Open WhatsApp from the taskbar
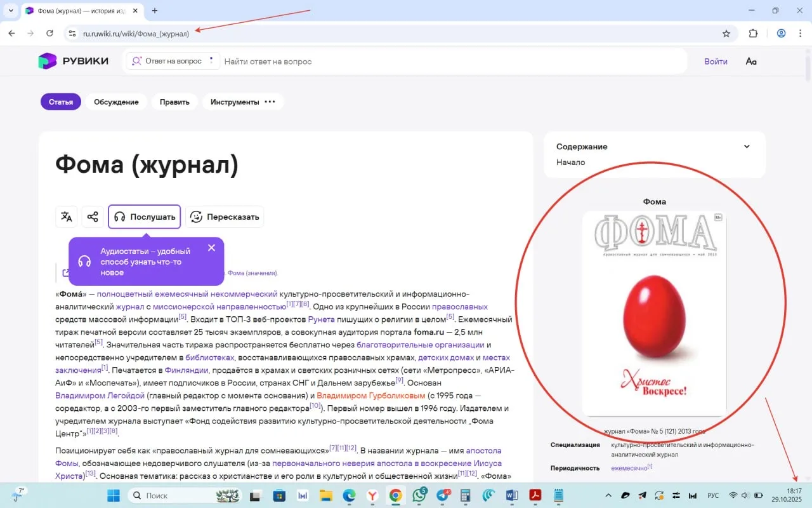The image size is (812, 508). (419, 495)
